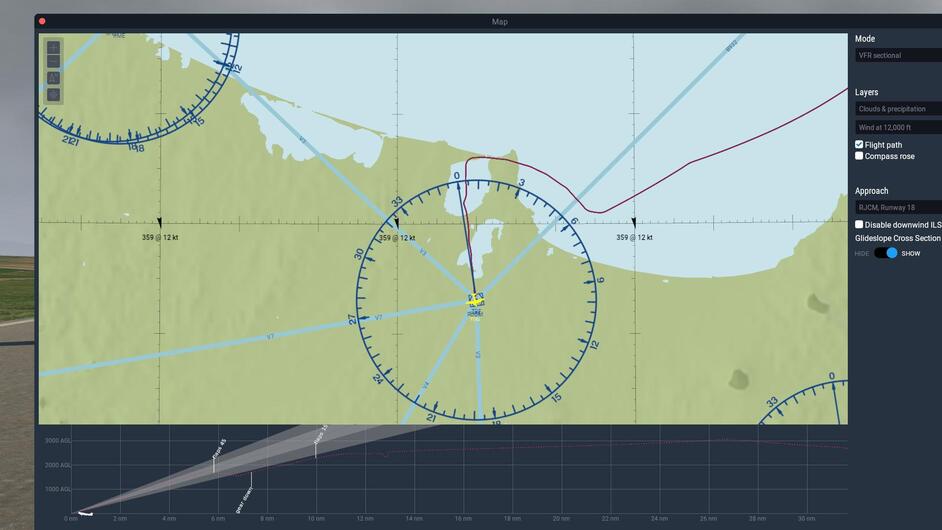Enable the Compass rose checkbox

pos(859,156)
